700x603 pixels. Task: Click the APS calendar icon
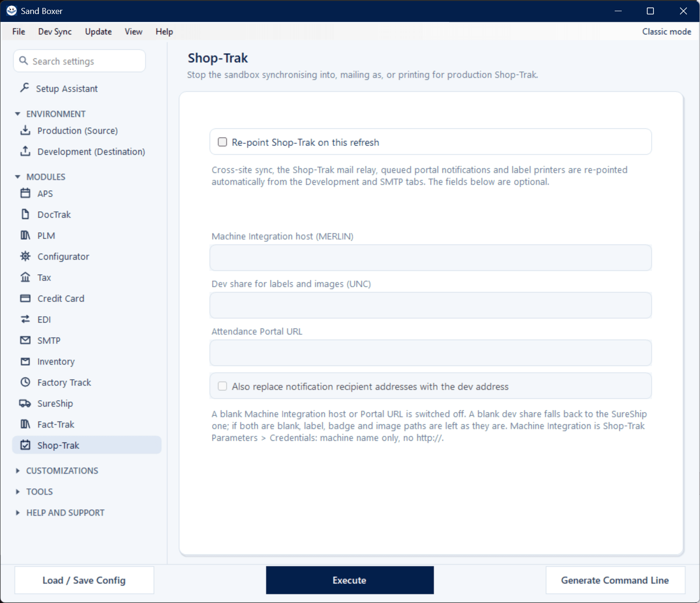(x=26, y=193)
